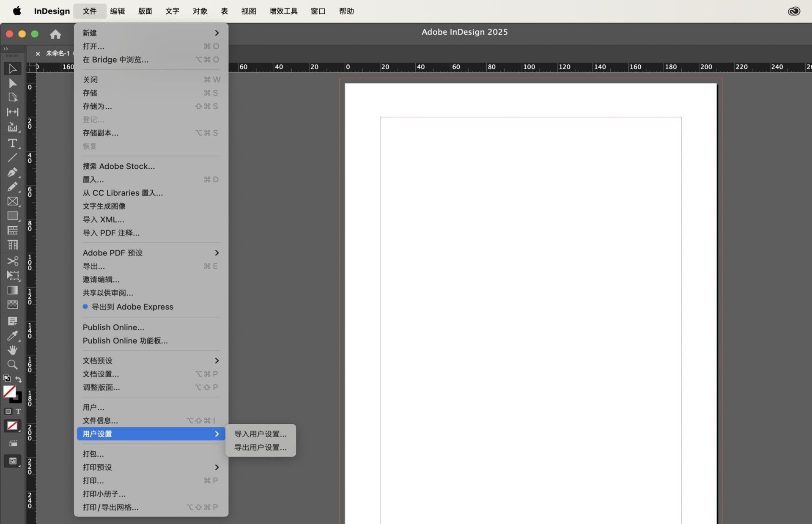
Task: Go to Home screen icon
Action: pos(55,34)
